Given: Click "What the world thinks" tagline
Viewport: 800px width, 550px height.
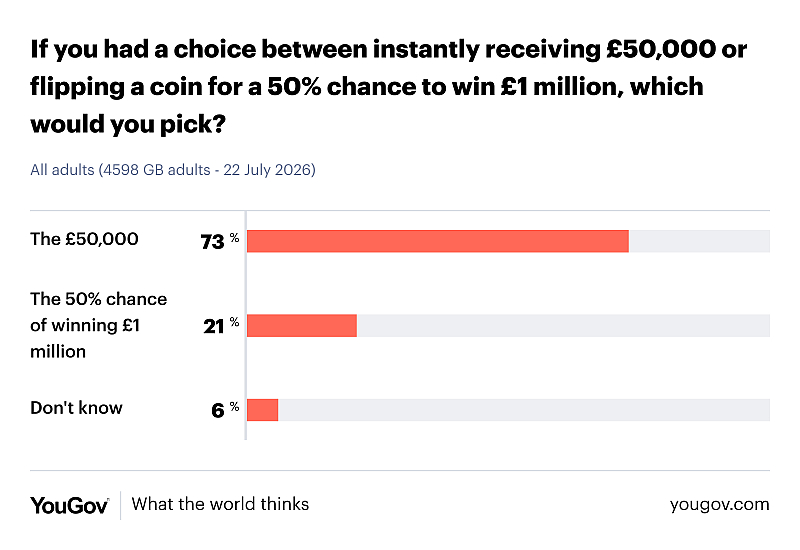Looking at the screenshot, I should coord(220,504).
